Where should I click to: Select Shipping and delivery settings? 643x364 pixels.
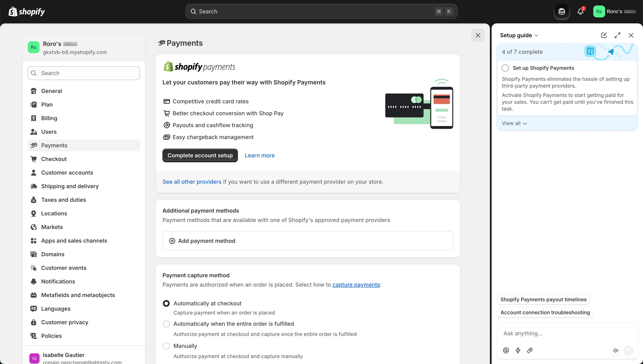click(x=70, y=186)
